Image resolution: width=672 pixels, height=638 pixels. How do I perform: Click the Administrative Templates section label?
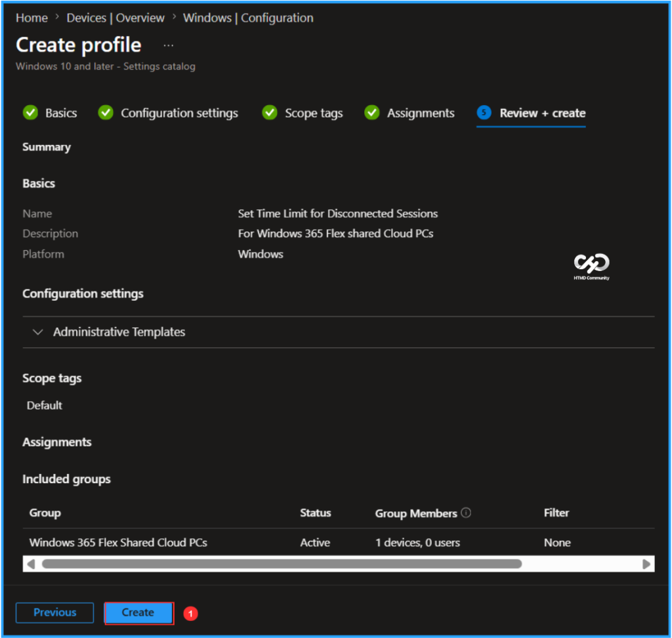point(119,332)
